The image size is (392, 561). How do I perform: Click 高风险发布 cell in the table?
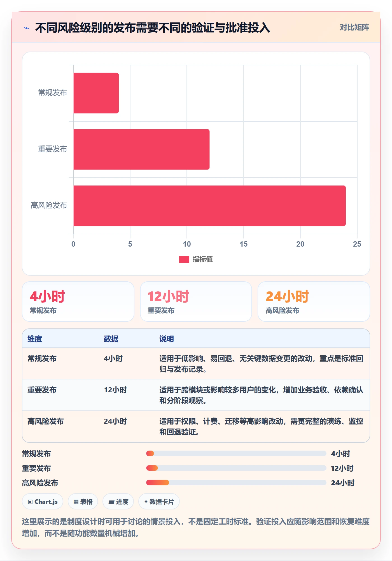click(x=46, y=421)
